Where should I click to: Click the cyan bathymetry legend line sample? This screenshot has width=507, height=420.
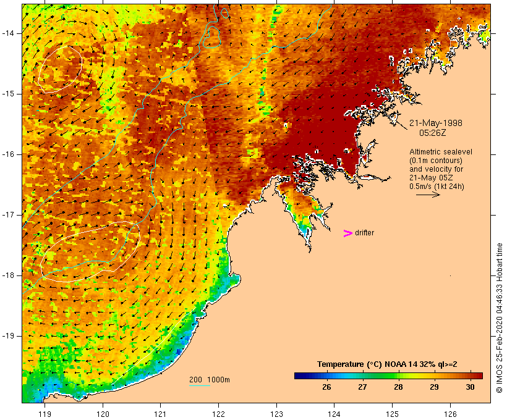(200, 385)
